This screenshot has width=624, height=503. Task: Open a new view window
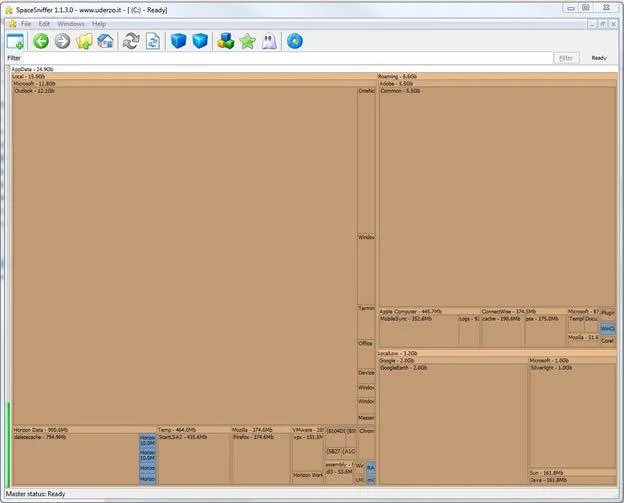pyautogui.click(x=16, y=41)
